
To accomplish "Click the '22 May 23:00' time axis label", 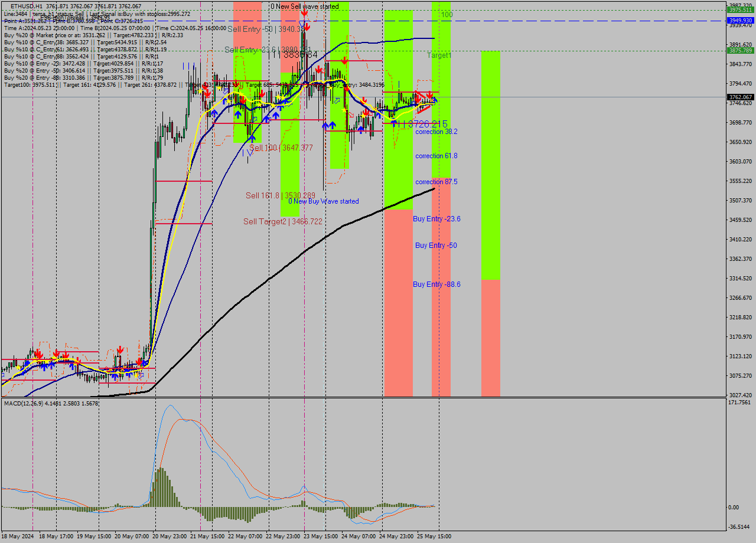I will click(x=283, y=537).
